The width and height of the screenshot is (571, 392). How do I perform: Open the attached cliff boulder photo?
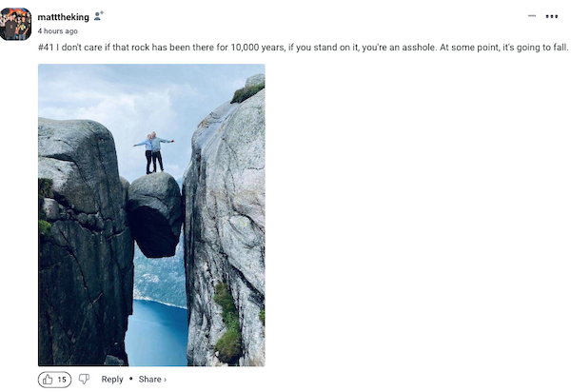point(151,215)
